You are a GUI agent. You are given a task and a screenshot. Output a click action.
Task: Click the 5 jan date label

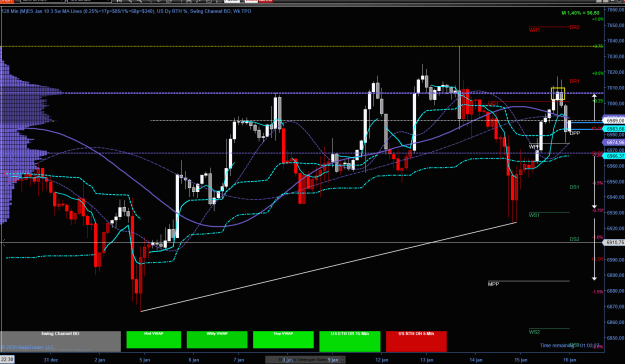(x=144, y=360)
